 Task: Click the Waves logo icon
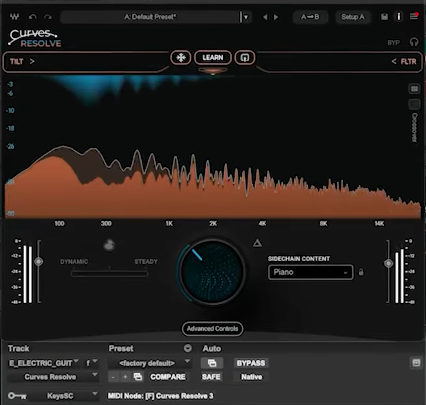point(14,17)
